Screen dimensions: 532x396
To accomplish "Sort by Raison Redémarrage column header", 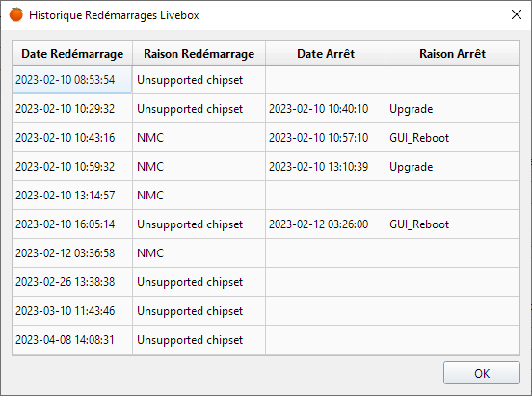I will 199,53.
